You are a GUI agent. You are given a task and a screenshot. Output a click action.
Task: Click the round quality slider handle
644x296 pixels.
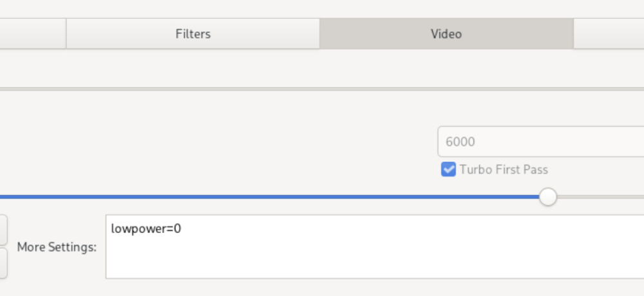pyautogui.click(x=547, y=197)
